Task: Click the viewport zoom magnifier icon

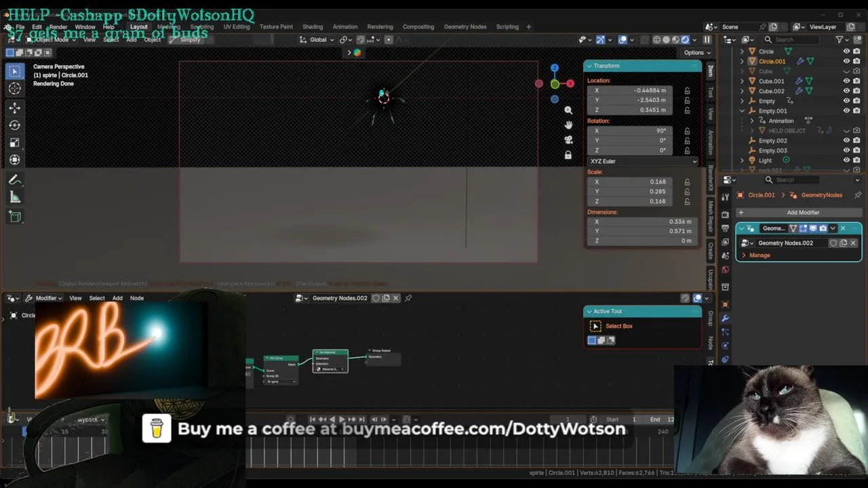Action: point(568,110)
